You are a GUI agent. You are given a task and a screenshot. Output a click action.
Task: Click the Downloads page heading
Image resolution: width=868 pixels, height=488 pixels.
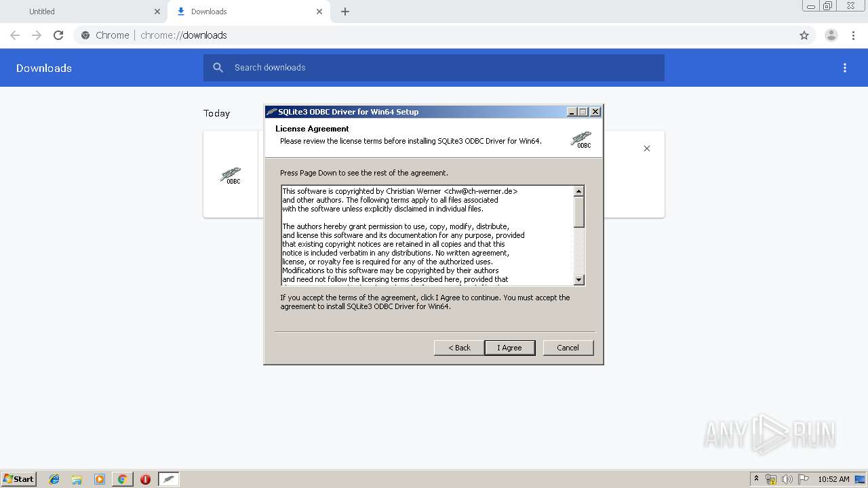(x=44, y=68)
